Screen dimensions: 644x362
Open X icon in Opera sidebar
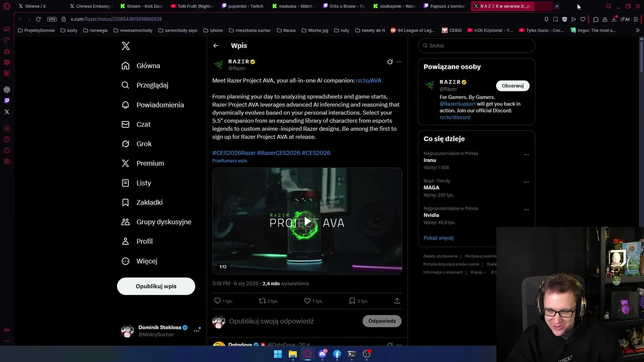tap(7, 112)
